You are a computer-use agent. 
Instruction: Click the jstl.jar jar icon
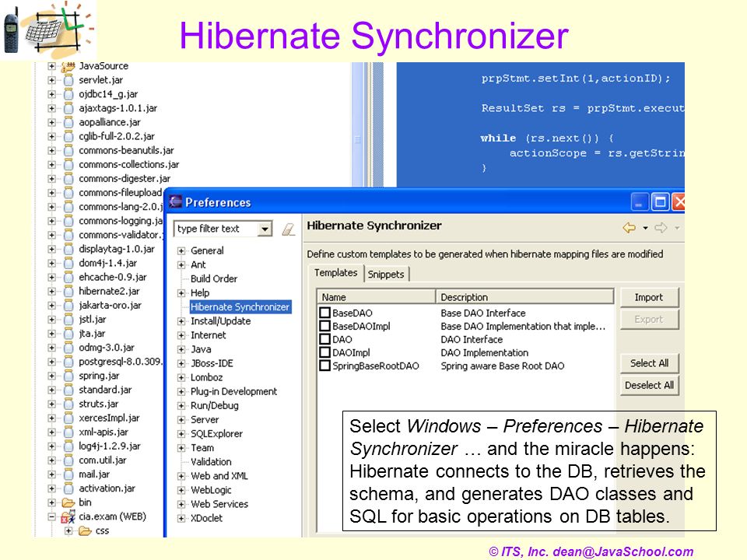(x=68, y=320)
